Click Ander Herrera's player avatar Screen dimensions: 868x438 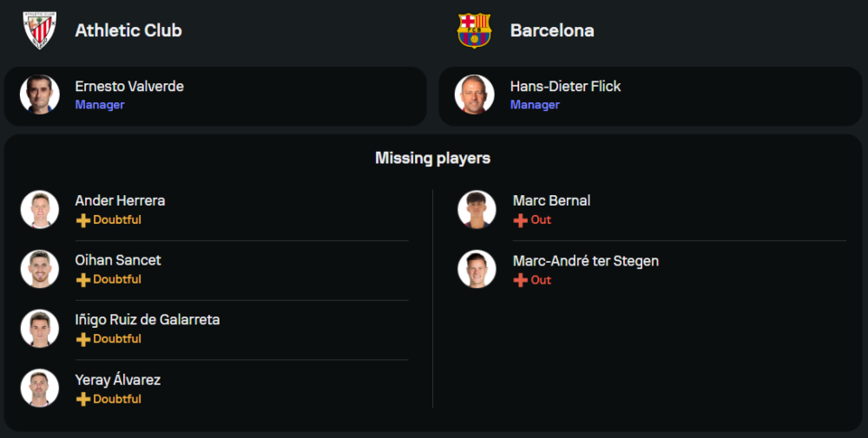pyautogui.click(x=40, y=209)
